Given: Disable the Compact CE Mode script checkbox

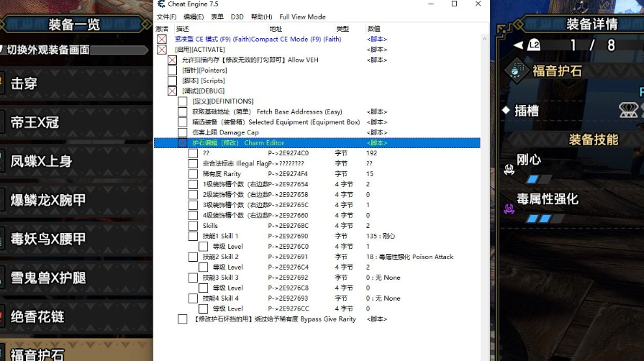Looking at the screenshot, I should (162, 39).
